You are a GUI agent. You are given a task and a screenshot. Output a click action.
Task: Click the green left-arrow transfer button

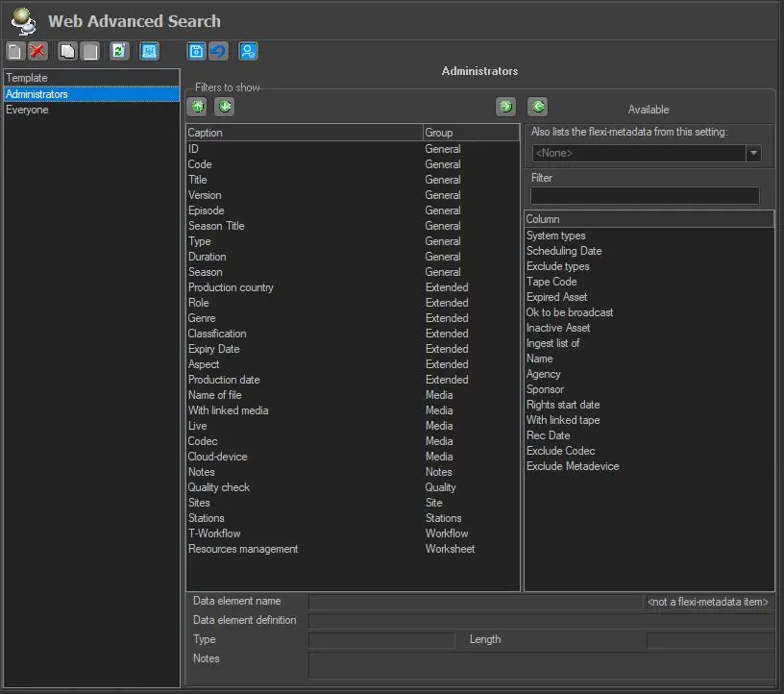click(x=537, y=107)
